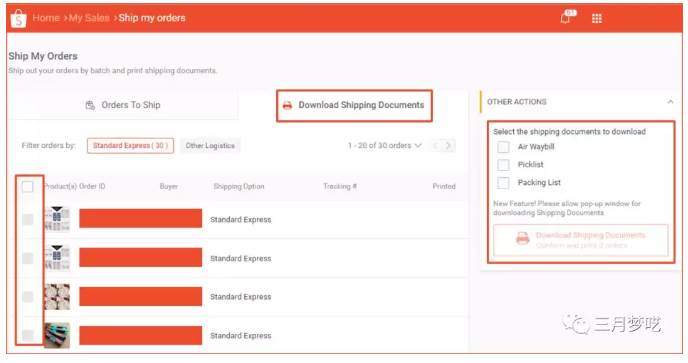Click the Orders To Ship box icon
This screenshot has height=363, width=688.
[x=90, y=105]
